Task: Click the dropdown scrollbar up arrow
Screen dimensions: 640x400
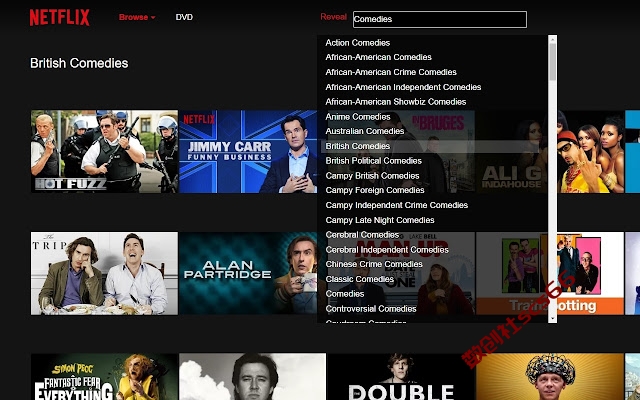Action: [x=553, y=39]
